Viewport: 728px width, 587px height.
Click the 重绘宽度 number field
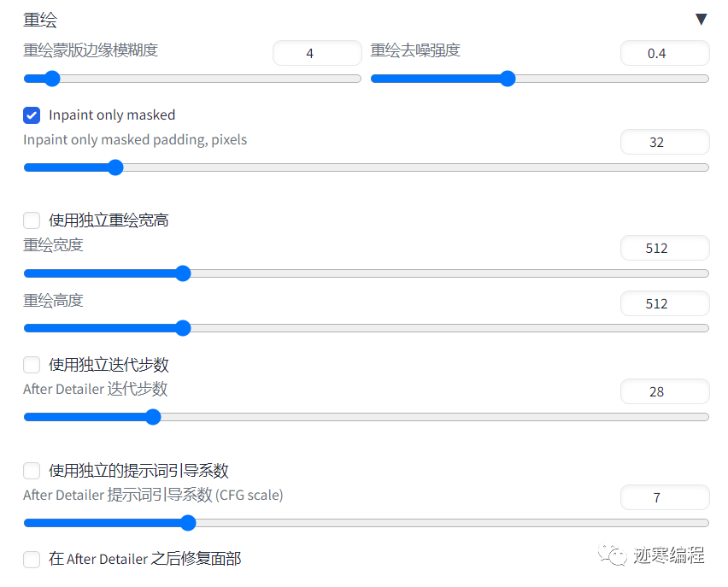(664, 248)
